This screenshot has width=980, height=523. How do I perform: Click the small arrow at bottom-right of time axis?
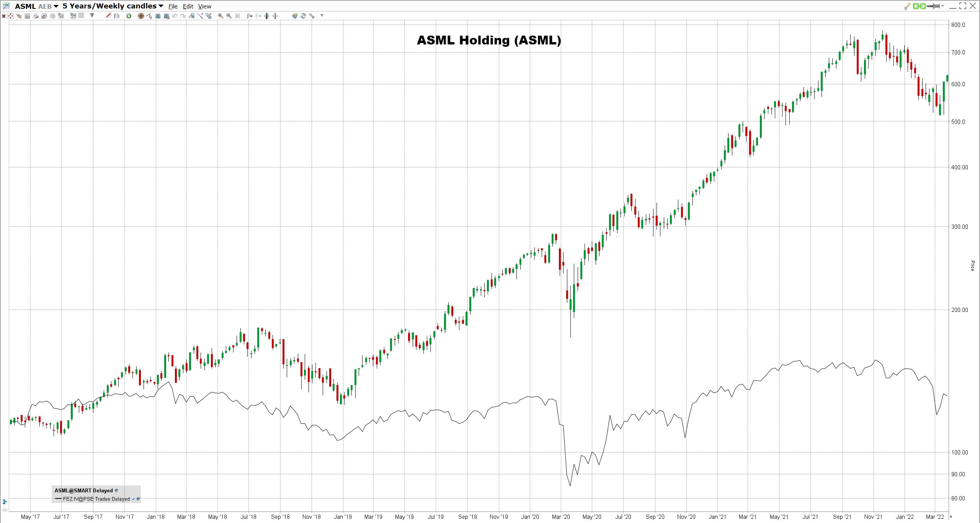click(951, 517)
